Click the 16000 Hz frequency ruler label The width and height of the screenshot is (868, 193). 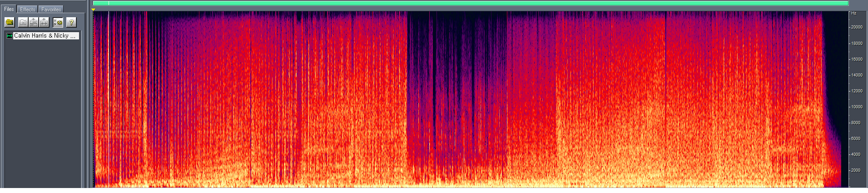click(x=856, y=59)
